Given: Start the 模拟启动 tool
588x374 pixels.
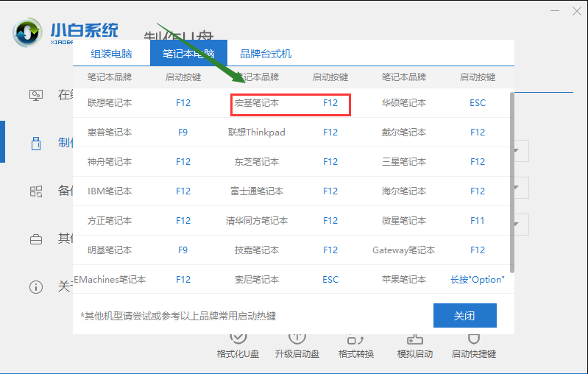Looking at the screenshot, I should (x=415, y=338).
